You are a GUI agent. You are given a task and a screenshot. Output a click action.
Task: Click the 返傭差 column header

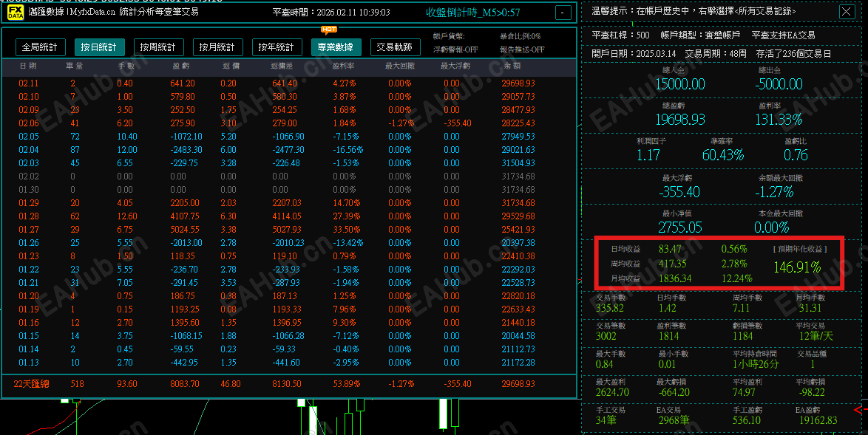tap(282, 66)
